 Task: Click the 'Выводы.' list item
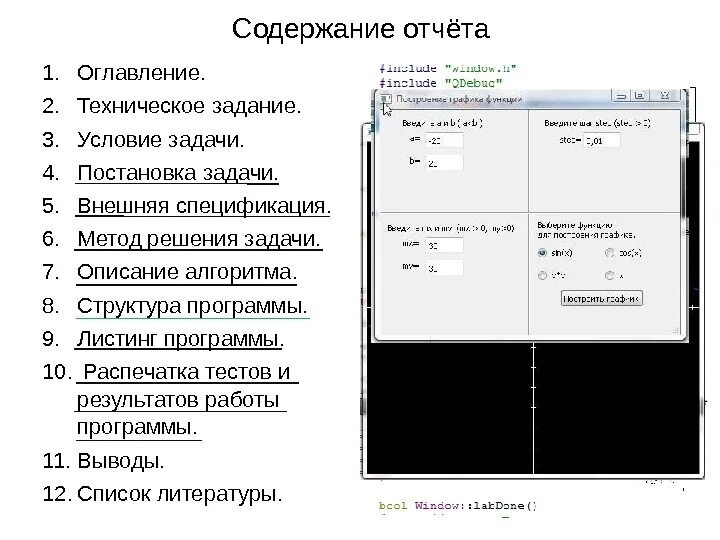(x=120, y=461)
